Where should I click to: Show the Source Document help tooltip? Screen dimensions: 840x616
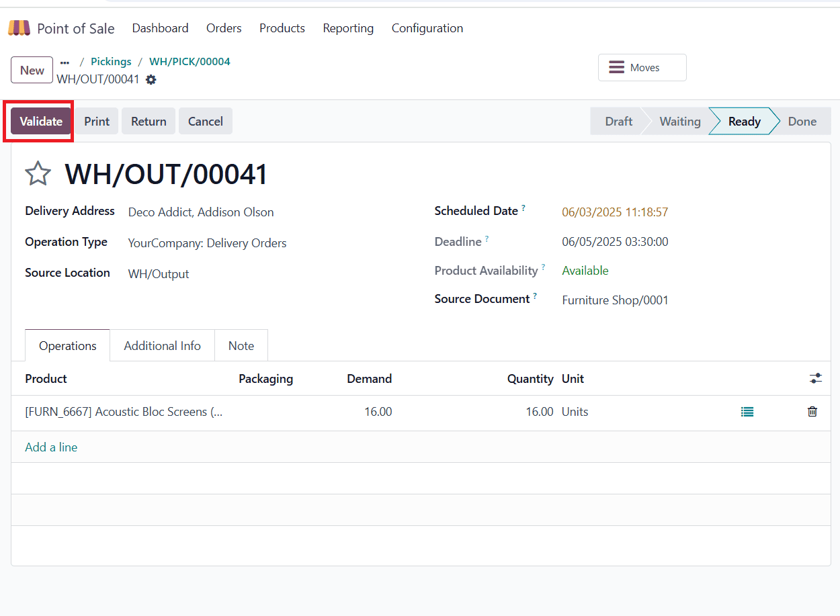point(536,297)
